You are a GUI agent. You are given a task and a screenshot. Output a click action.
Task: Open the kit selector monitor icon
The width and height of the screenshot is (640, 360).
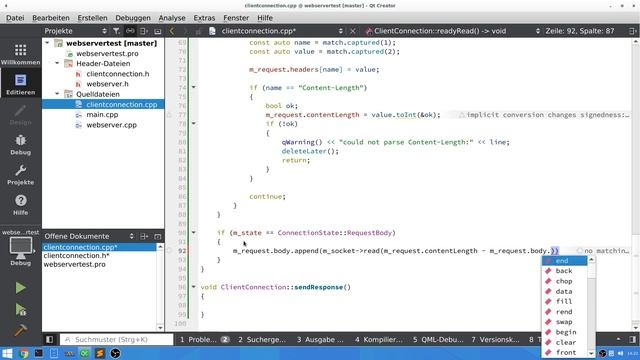pyautogui.click(x=20, y=247)
